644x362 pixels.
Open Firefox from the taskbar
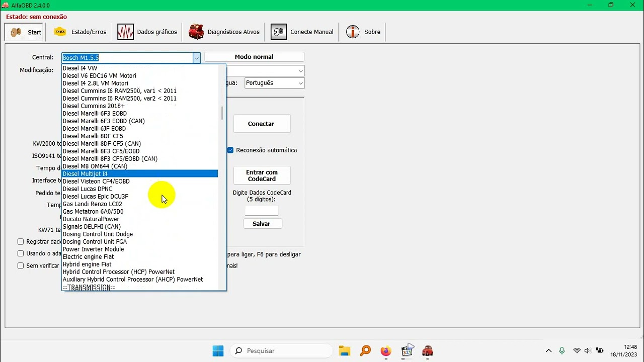click(386, 350)
